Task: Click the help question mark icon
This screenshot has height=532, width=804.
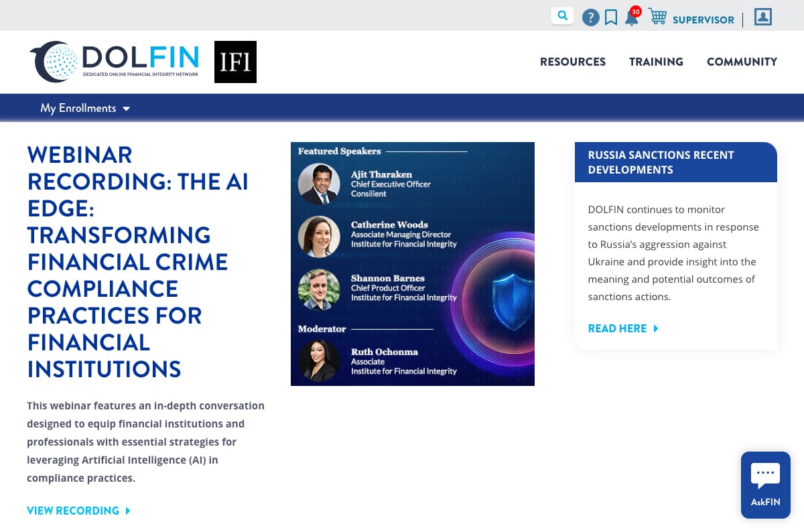Action: [x=590, y=17]
